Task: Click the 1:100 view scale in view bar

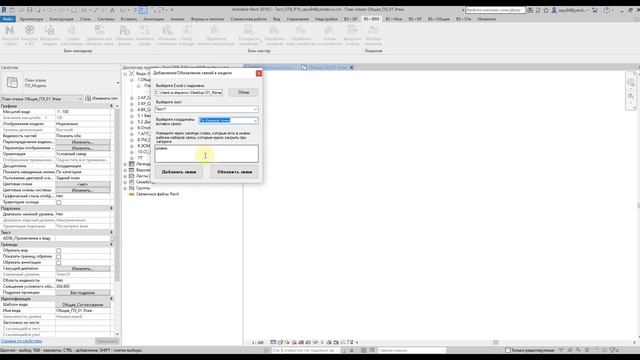Action: click(x=258, y=342)
